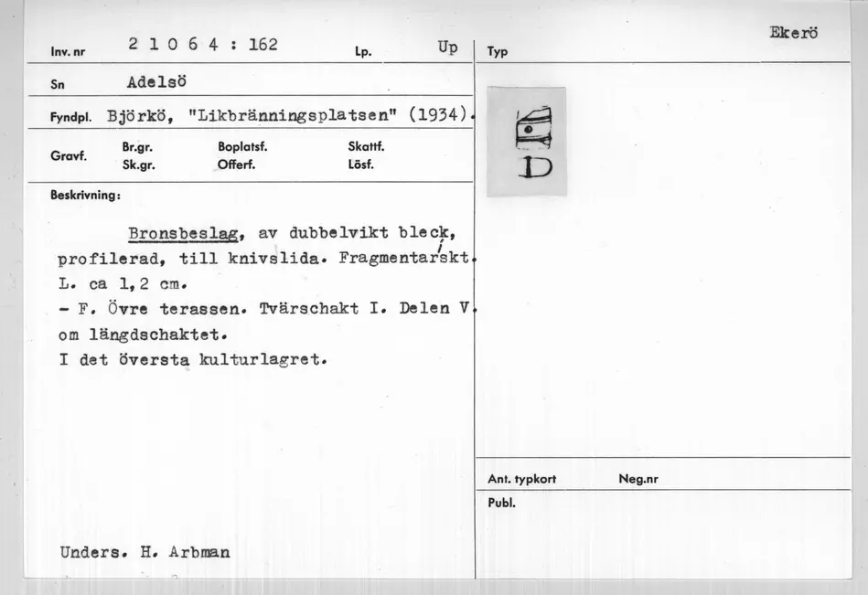This screenshot has height=595, width=868.
Task: Select the "Lp." label
Action: (x=363, y=52)
